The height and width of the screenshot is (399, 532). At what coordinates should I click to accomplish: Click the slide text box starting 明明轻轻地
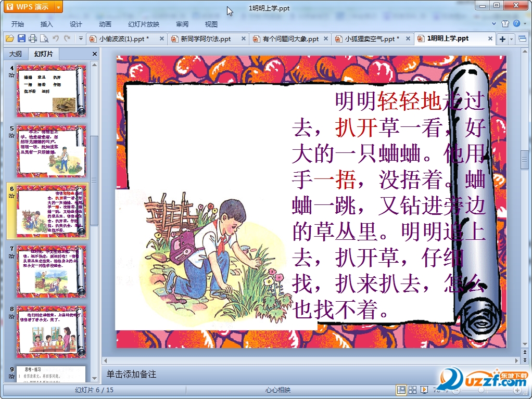click(388, 205)
